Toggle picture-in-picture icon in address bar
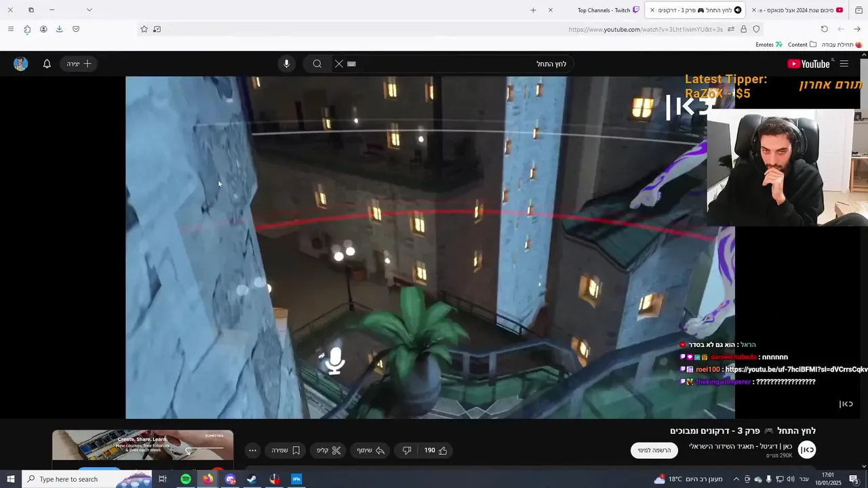The image size is (868, 488). pyautogui.click(x=157, y=29)
